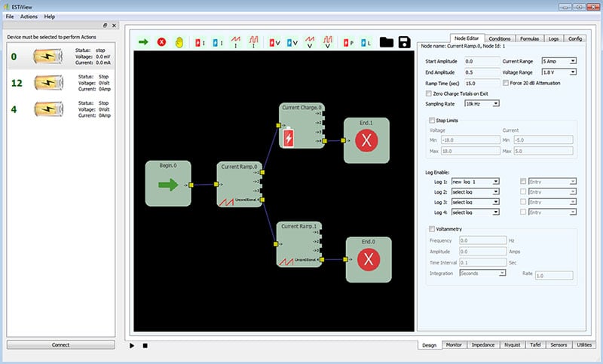603x364 pixels.
Task: Edit the Ramp Time (sec) field
Action: (x=482, y=83)
